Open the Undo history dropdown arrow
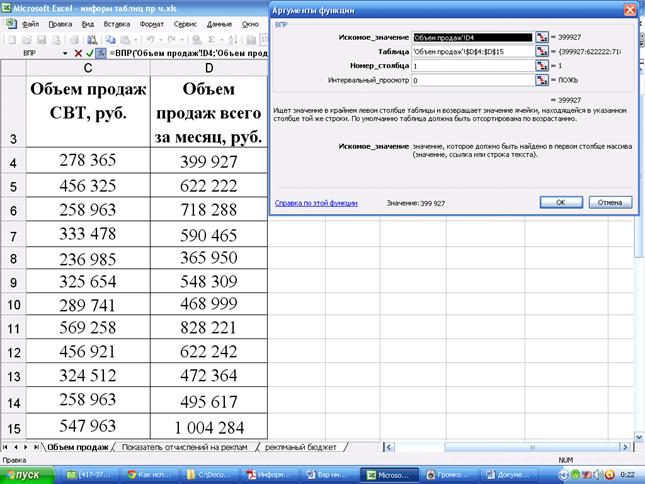This screenshot has width=645, height=484. pyautogui.click(x=160, y=38)
